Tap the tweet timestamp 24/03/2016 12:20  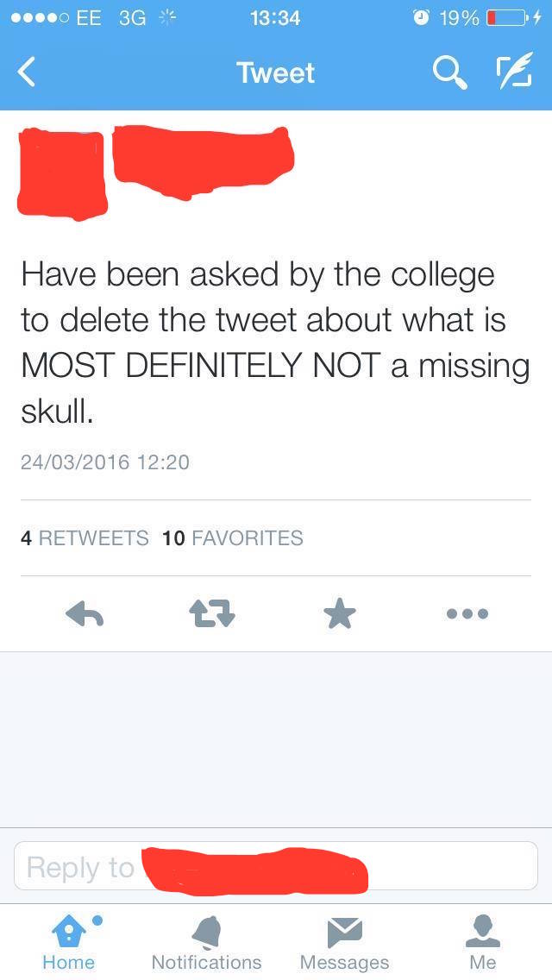(105, 462)
